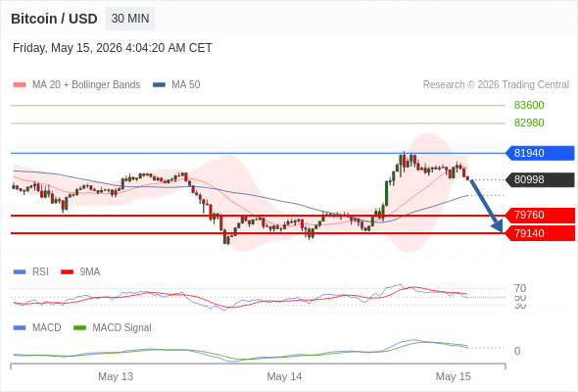Click the RSI 70 level label
This screenshot has height=392, width=578.
point(520,288)
